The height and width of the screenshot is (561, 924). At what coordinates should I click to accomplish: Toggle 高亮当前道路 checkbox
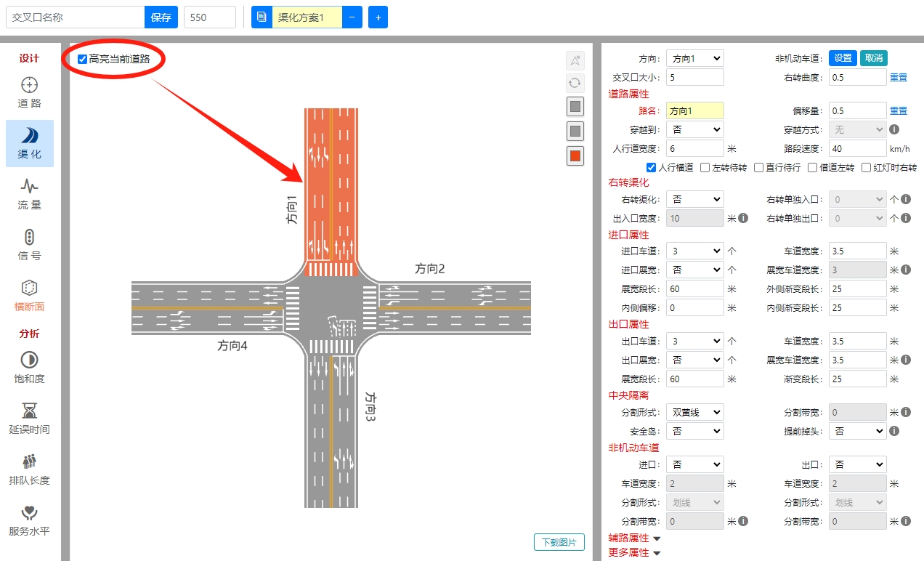[x=82, y=59]
